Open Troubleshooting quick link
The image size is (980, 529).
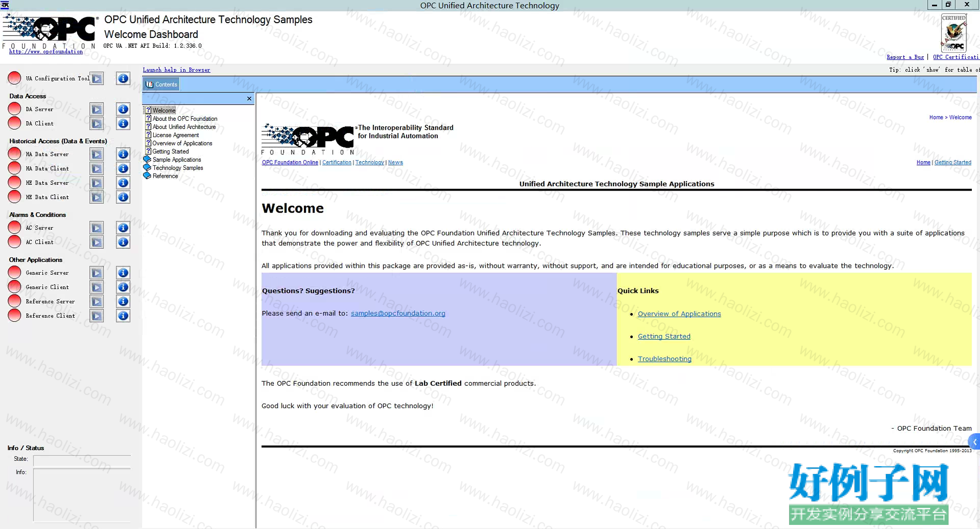click(x=664, y=358)
